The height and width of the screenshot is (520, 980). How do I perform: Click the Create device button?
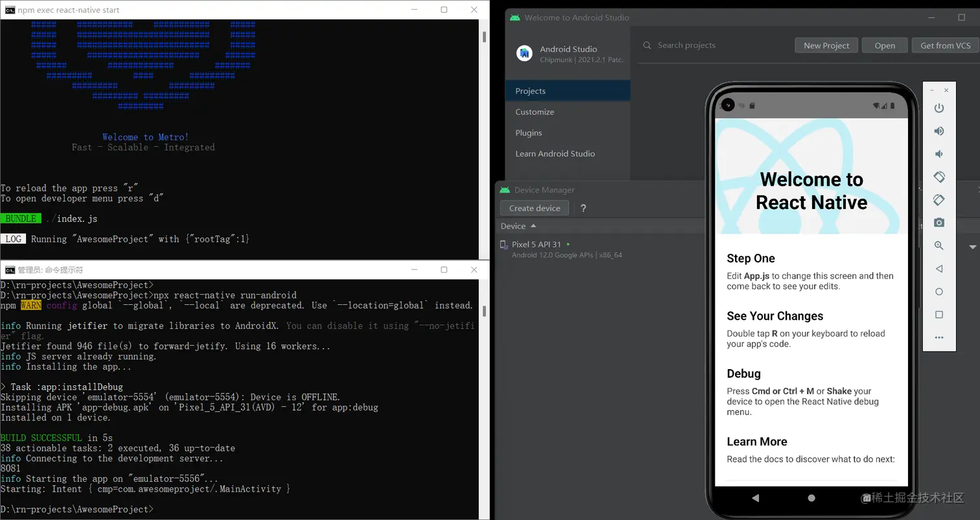click(535, 208)
